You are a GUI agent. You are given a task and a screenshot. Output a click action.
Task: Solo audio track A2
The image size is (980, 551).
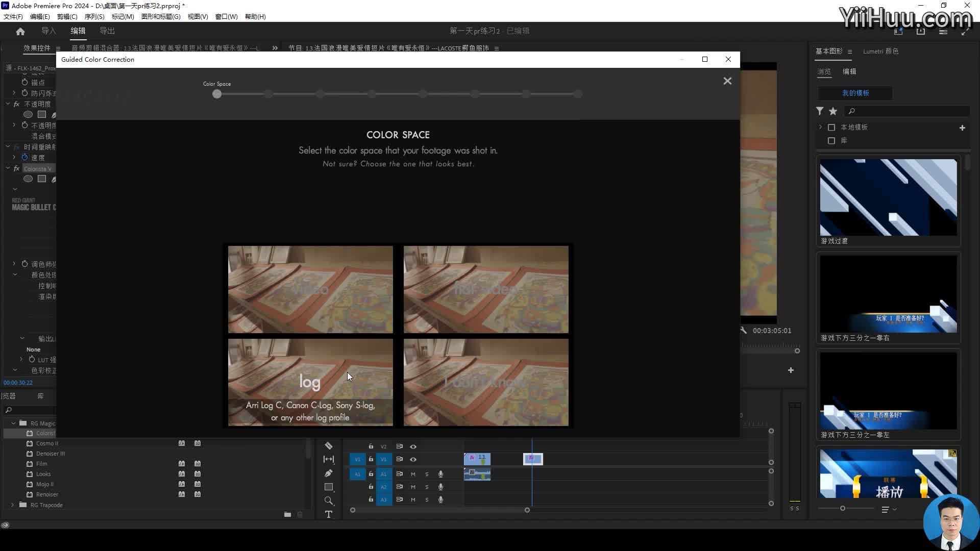(427, 487)
